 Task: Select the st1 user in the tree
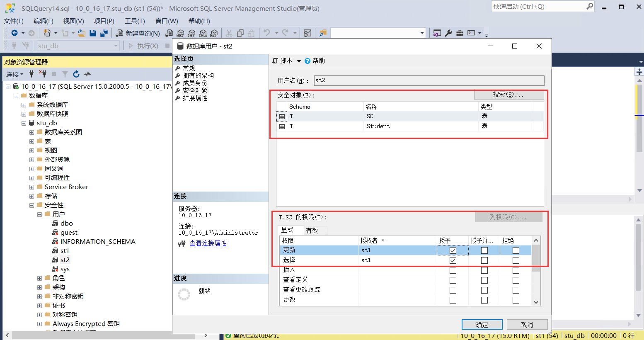tap(65, 251)
